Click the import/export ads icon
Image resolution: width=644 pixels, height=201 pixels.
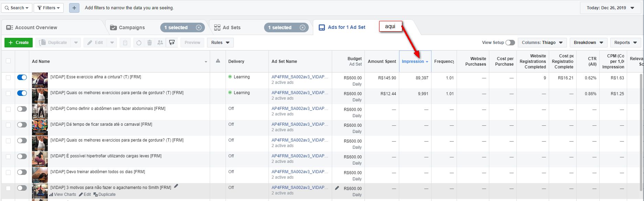[172, 43]
